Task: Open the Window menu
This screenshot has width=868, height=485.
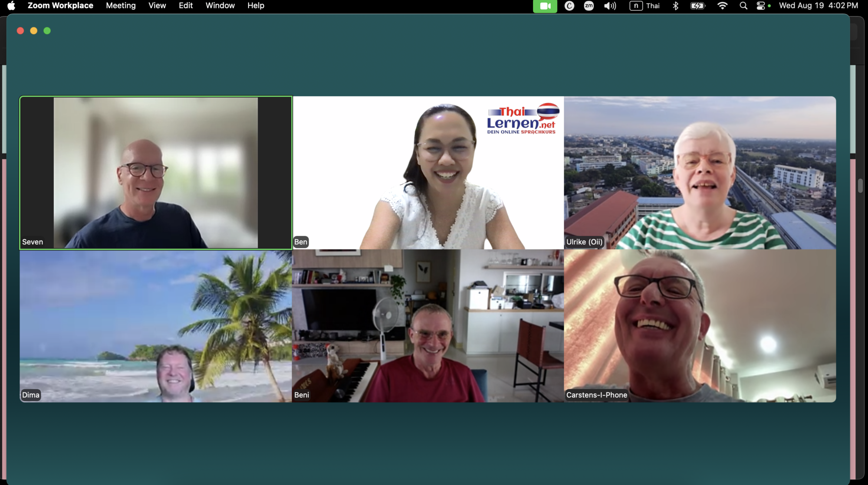Action: [x=220, y=6]
